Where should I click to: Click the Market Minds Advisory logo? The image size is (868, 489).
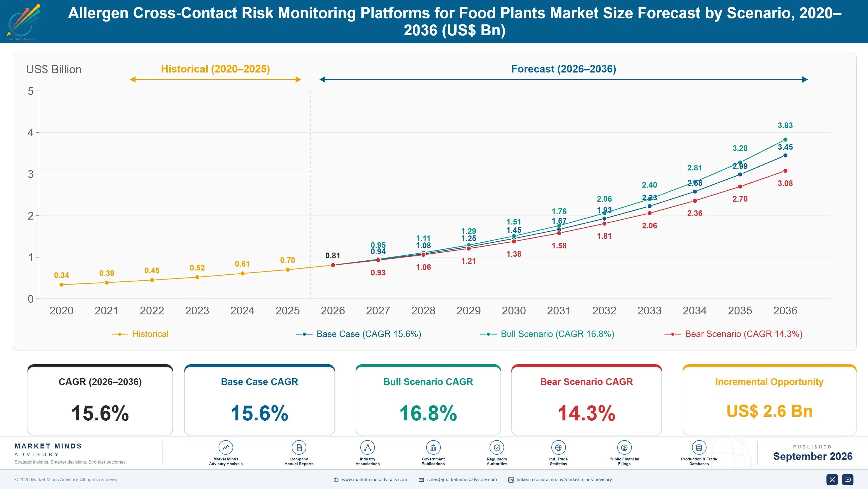[x=23, y=22]
